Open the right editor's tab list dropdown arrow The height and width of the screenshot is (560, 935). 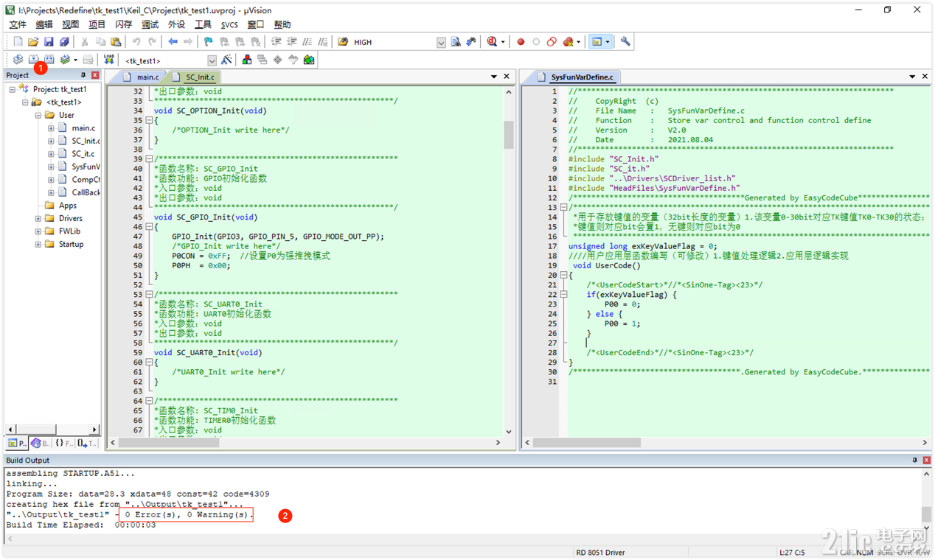pyautogui.click(x=912, y=77)
